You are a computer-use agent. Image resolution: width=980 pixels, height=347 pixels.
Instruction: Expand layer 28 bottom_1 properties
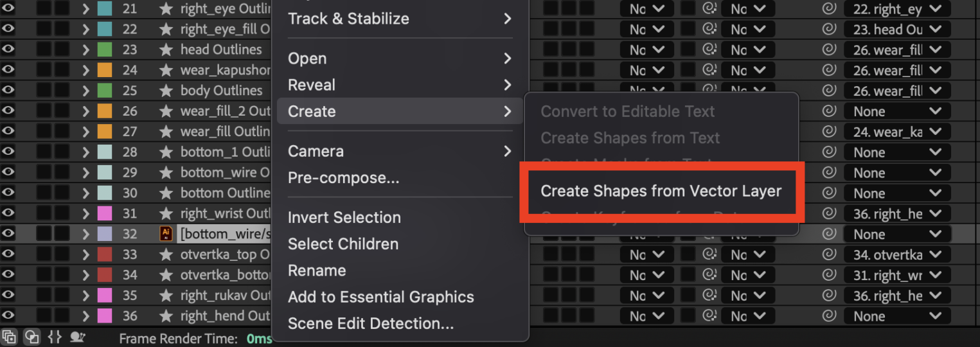[85, 152]
